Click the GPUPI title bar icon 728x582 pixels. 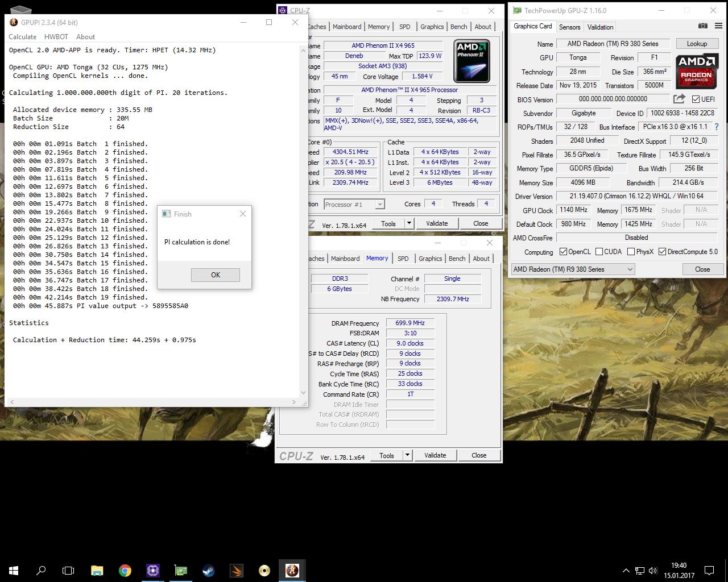(x=14, y=22)
